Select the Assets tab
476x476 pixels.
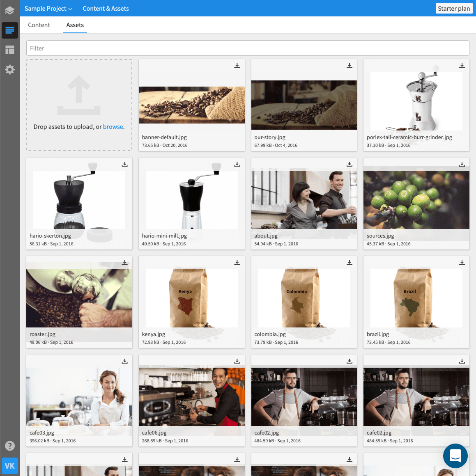point(75,25)
